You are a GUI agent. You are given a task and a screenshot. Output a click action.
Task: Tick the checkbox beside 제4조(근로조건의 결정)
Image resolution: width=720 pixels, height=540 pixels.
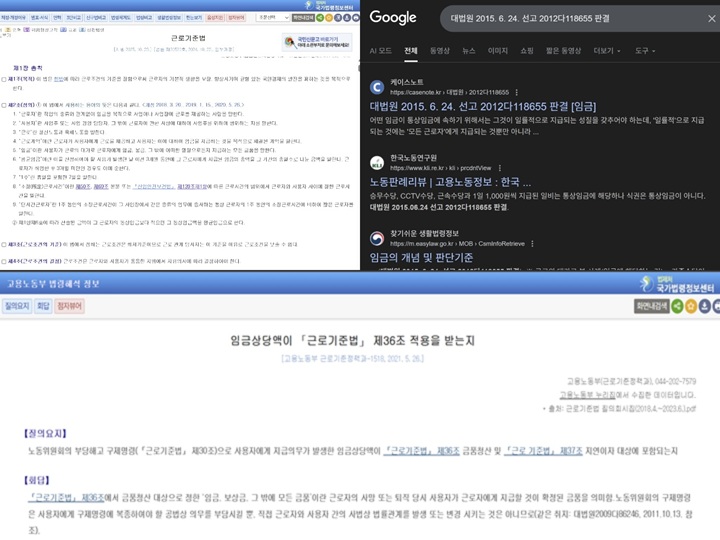click(x=4, y=262)
